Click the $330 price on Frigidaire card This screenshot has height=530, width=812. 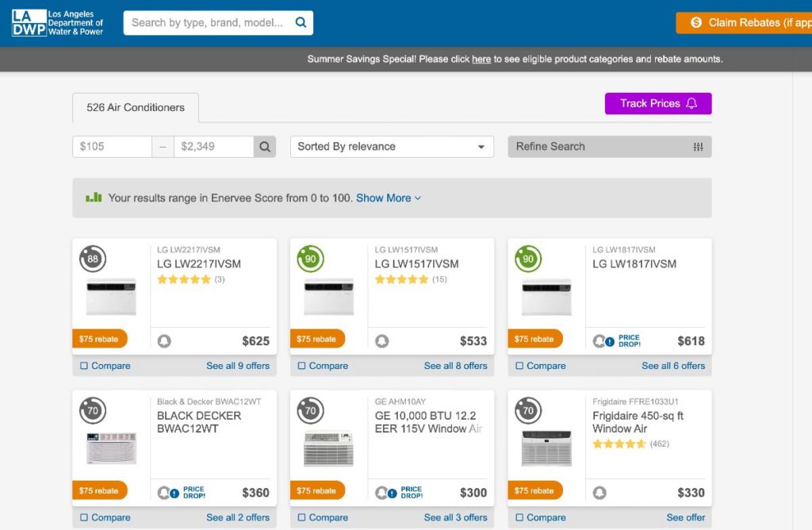coord(691,493)
